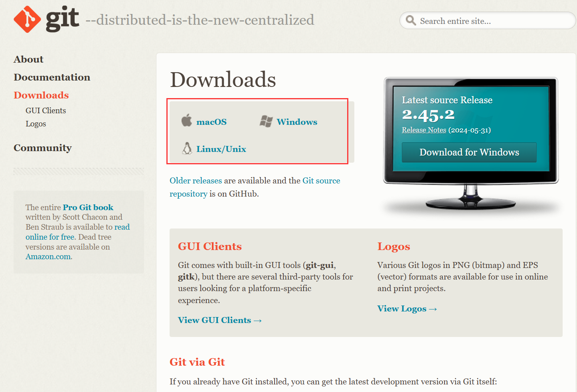577x392 pixels.
Task: Open the Linux/Unix download link
Action: pyautogui.click(x=221, y=149)
